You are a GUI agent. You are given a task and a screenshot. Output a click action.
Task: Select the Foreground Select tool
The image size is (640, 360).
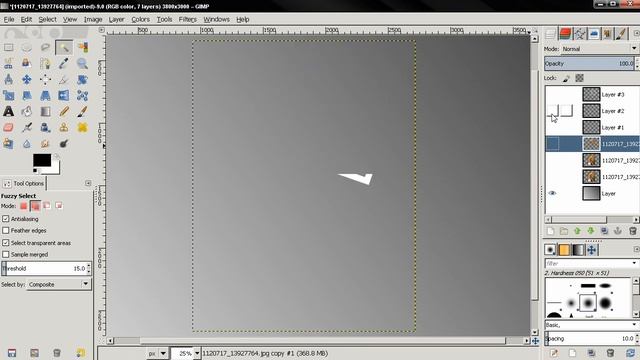tap(27, 64)
